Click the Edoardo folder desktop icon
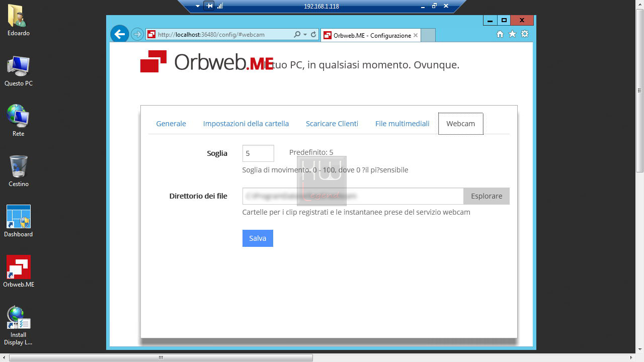The image size is (644, 362). (x=19, y=21)
